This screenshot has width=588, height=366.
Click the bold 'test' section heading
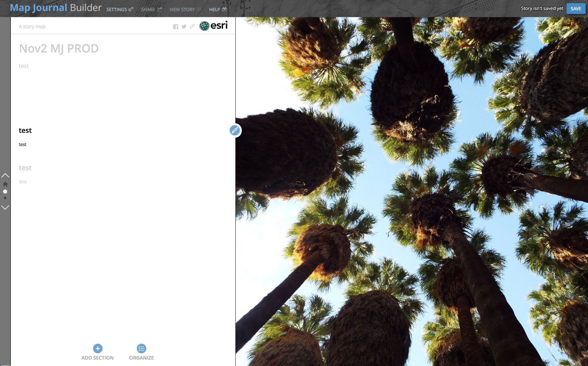coord(25,130)
